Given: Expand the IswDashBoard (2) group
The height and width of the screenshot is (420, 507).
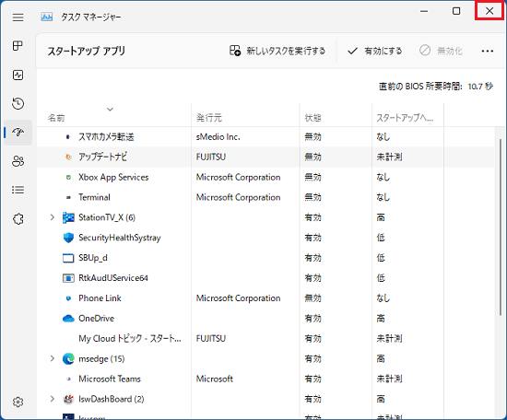Looking at the screenshot, I should [53, 399].
